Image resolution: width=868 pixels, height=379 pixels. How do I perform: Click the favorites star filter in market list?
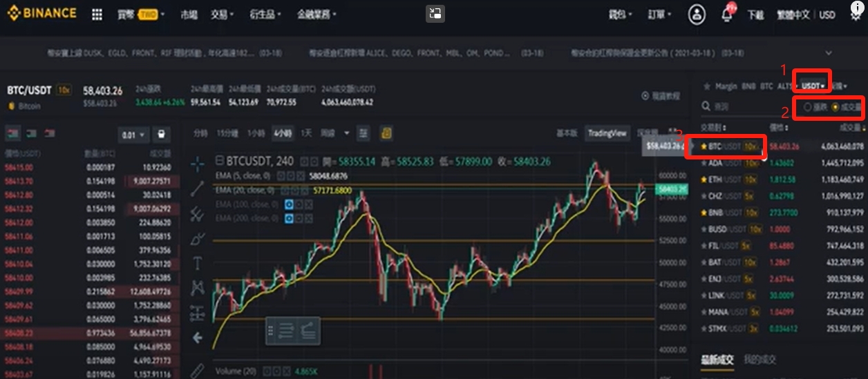tap(706, 86)
